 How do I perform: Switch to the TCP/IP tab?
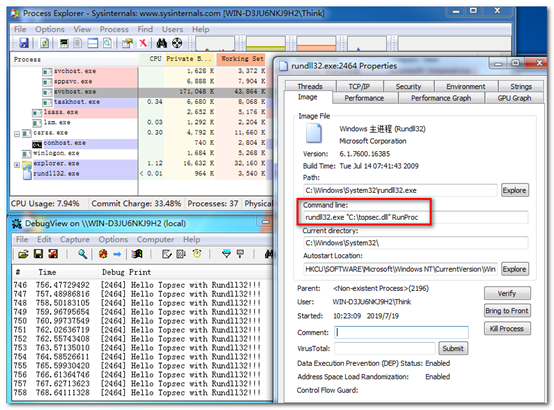[359, 86]
